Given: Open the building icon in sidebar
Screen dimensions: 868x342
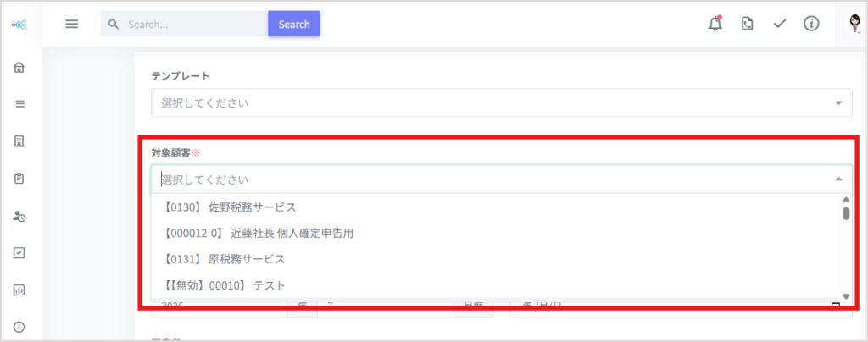Looking at the screenshot, I should pyautogui.click(x=19, y=141).
